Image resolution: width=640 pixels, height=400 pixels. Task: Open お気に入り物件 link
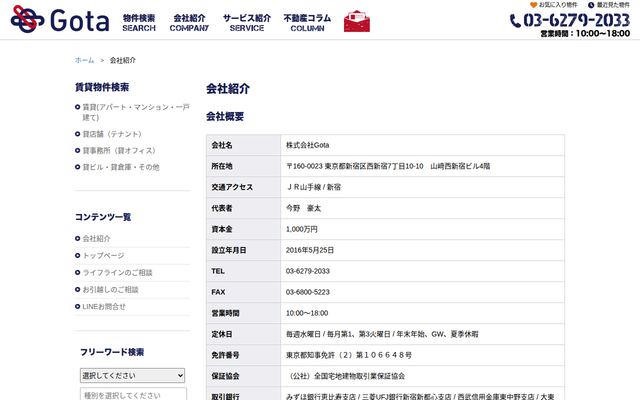(x=558, y=5)
